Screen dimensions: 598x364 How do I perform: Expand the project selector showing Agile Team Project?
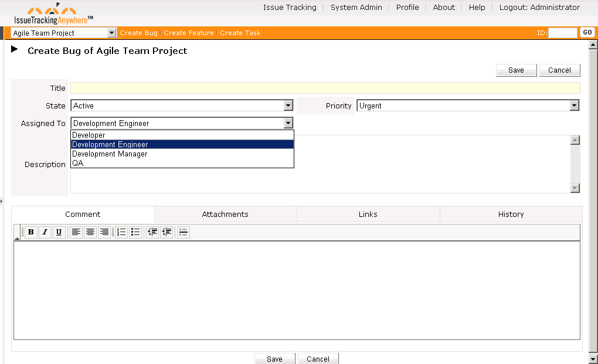111,33
